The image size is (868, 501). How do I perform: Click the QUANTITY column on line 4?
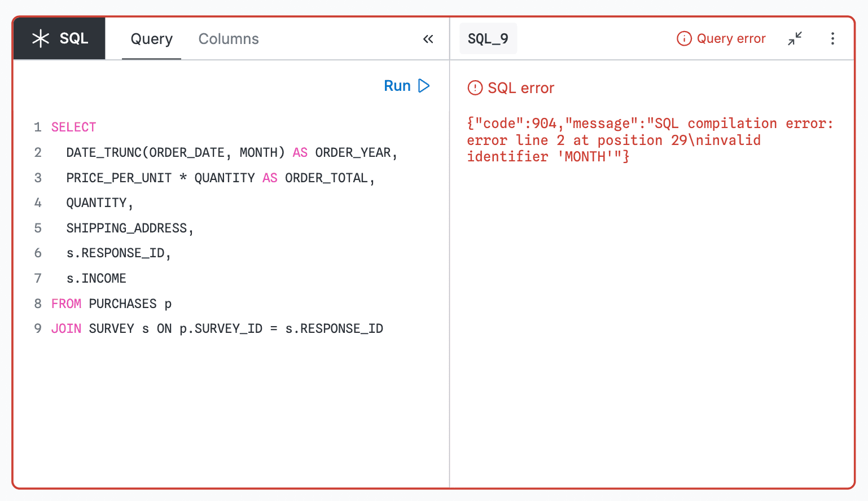[x=97, y=203]
